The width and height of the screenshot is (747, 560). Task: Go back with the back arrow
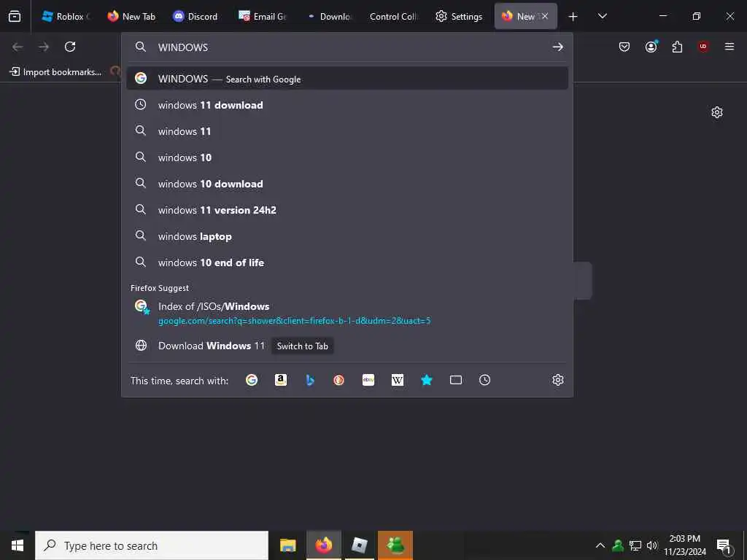[x=18, y=47]
